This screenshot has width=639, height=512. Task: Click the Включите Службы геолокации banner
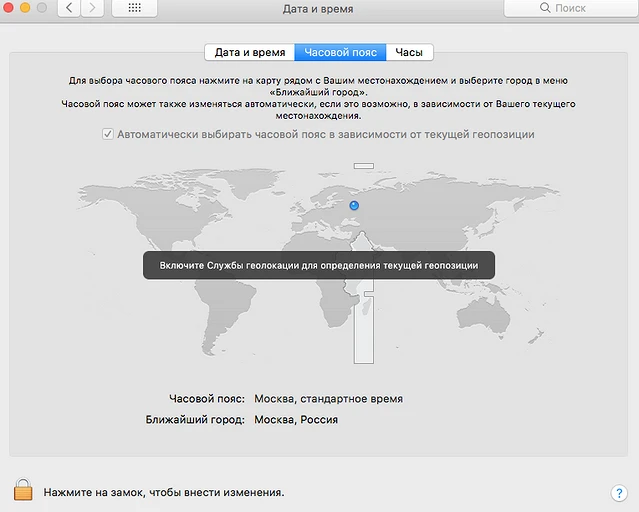(x=318, y=265)
